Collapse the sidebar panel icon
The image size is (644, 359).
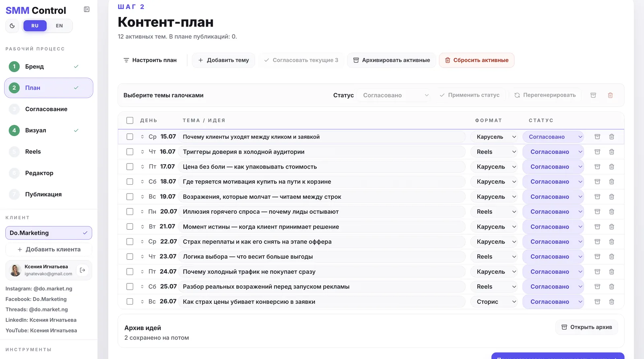coord(87,9)
